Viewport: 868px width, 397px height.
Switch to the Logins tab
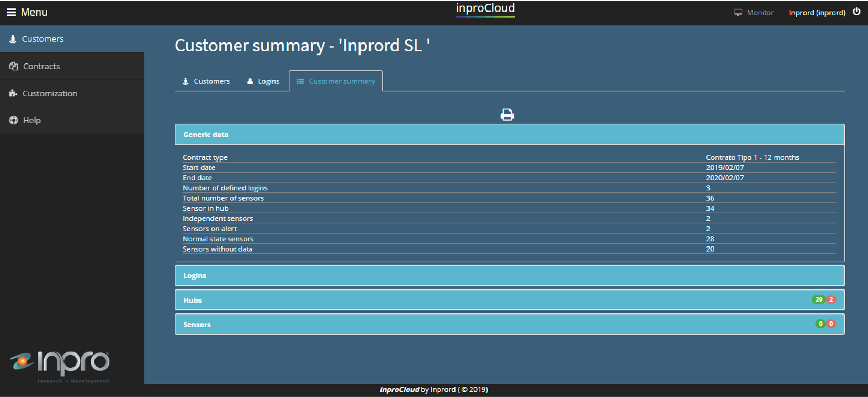pyautogui.click(x=263, y=81)
